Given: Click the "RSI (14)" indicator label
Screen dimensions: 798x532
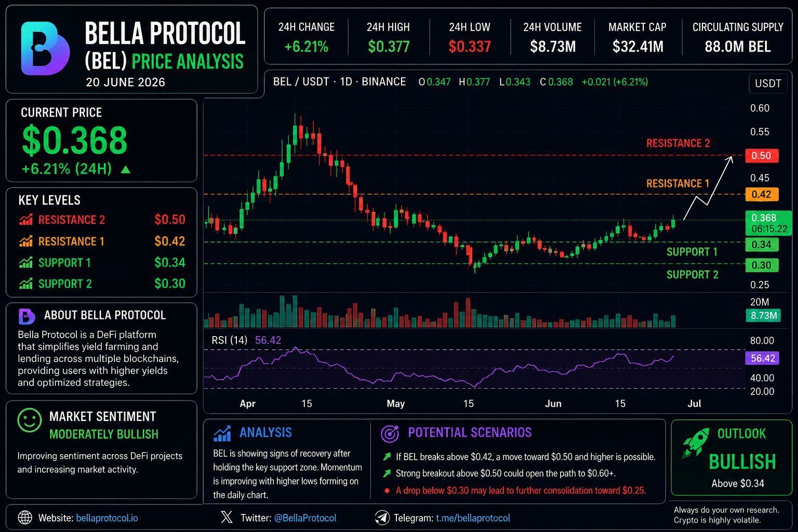Looking at the screenshot, I should 230,340.
